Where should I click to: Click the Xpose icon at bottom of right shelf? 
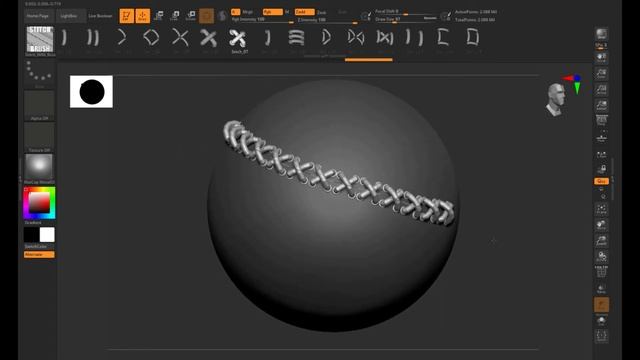[x=601, y=336]
